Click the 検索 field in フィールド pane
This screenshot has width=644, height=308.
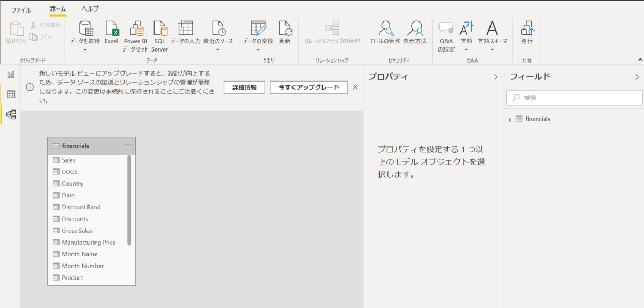tap(574, 98)
